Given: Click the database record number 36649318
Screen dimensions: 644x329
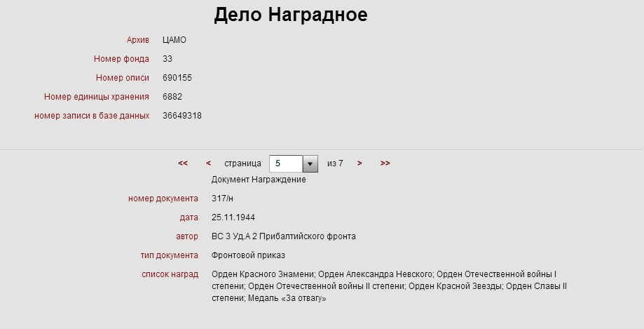Looking at the screenshot, I should (182, 116).
